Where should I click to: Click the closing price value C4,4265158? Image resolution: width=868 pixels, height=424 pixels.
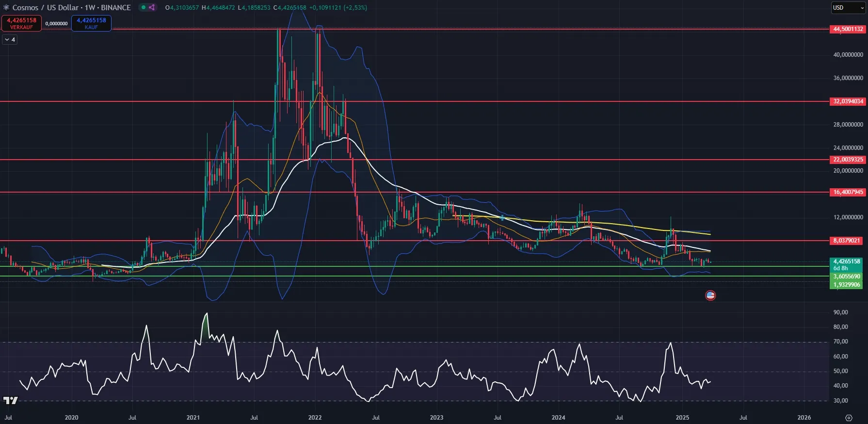[x=290, y=8]
